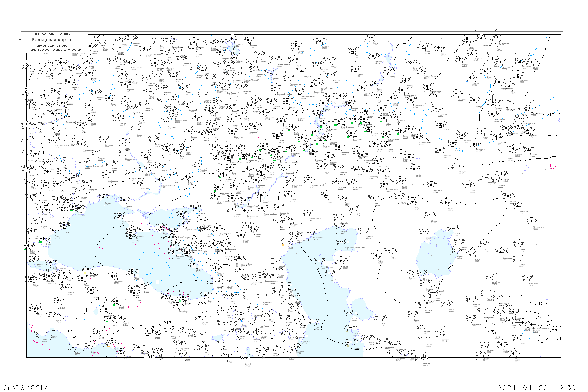
Task: Click the QRWA98 UAOL 290900 header code
Action: 53,34
